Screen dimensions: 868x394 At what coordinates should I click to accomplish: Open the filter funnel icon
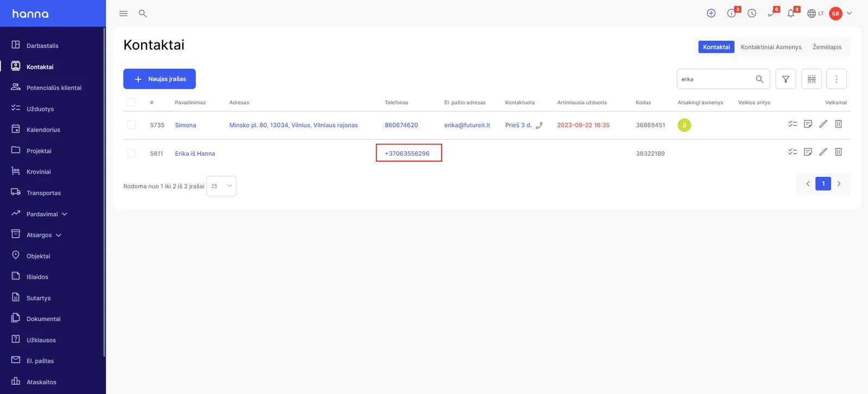tap(786, 79)
